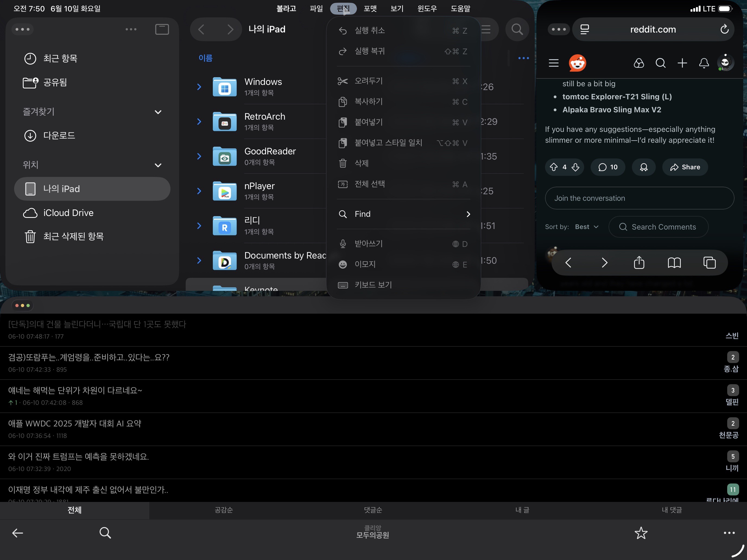The width and height of the screenshot is (747, 560).
Task: Toggle the Files sidebar panel icon
Action: click(x=162, y=29)
